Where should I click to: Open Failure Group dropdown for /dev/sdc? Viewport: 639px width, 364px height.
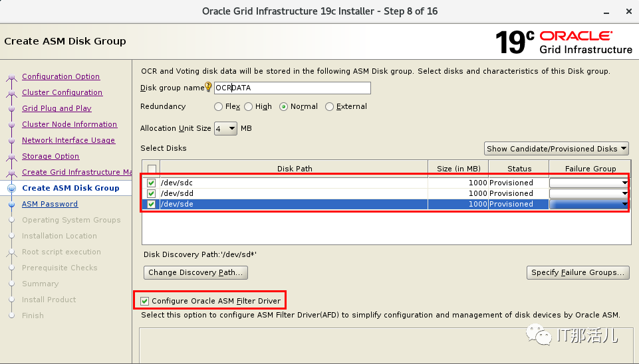click(x=589, y=183)
